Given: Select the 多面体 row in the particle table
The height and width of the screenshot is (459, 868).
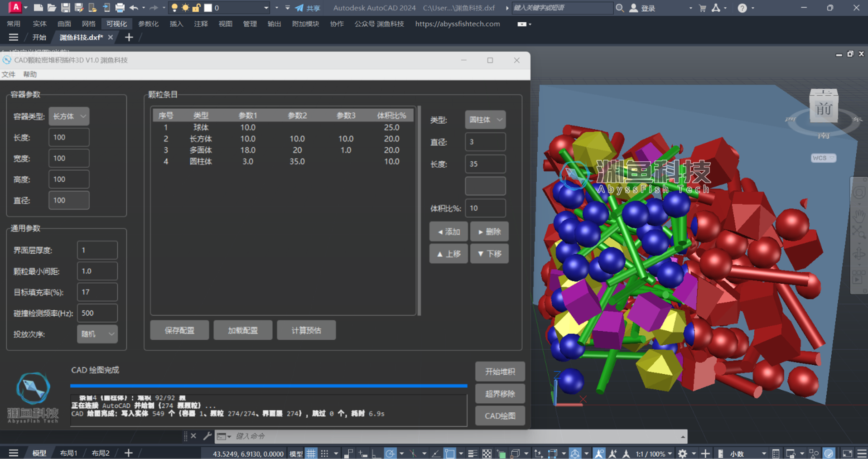Looking at the screenshot, I should coord(283,150).
